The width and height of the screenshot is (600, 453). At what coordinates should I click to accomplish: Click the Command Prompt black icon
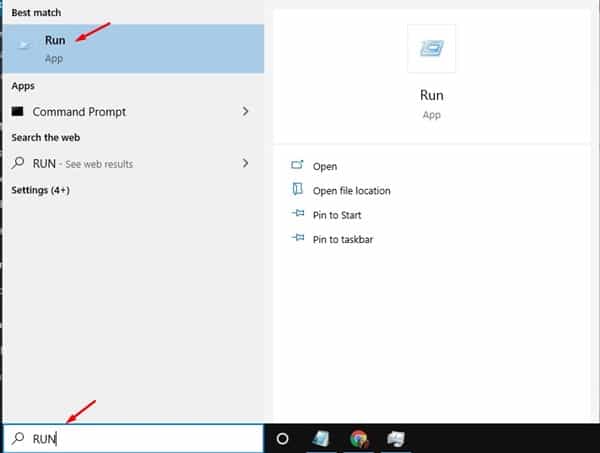tap(18, 111)
